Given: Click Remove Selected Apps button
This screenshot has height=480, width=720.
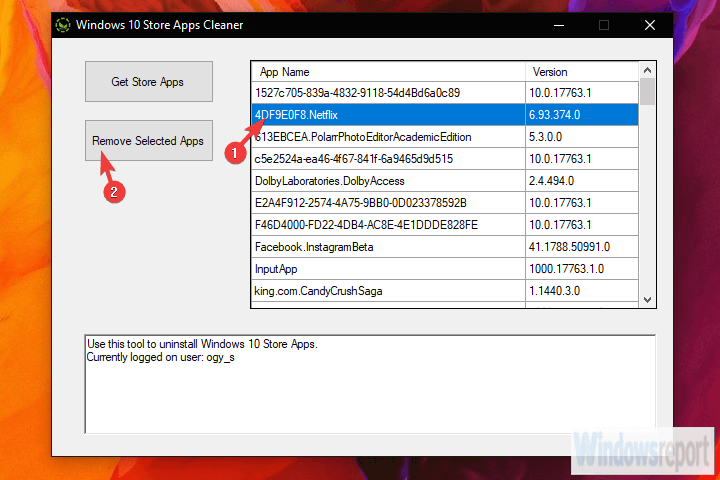Looking at the screenshot, I should coord(149,141).
